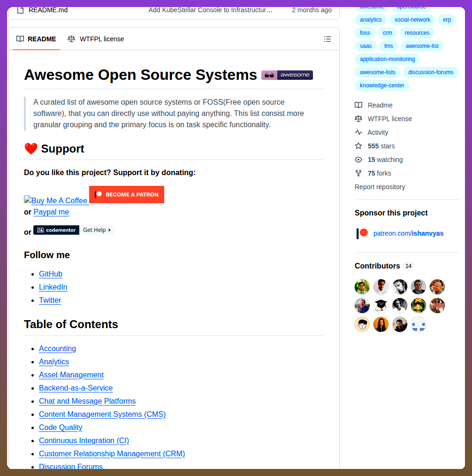Select the resources topic tag
Viewport: 472px width, 476px height.
[x=417, y=33]
